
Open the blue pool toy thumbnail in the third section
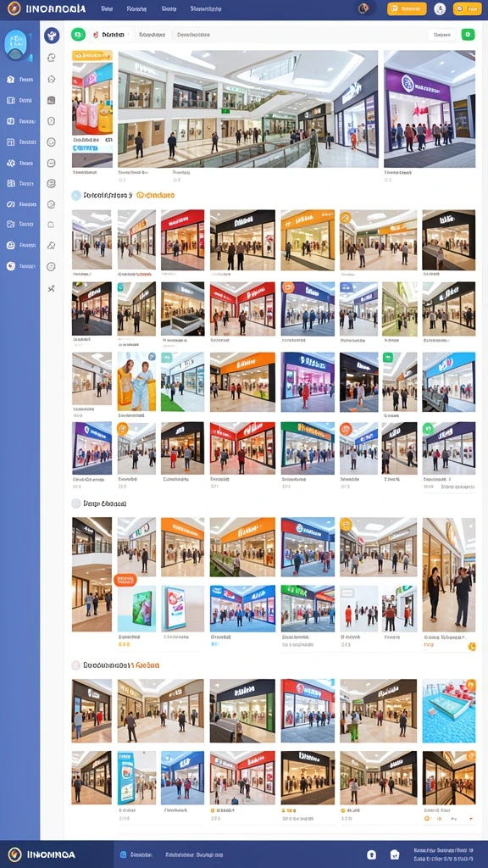[x=449, y=711]
